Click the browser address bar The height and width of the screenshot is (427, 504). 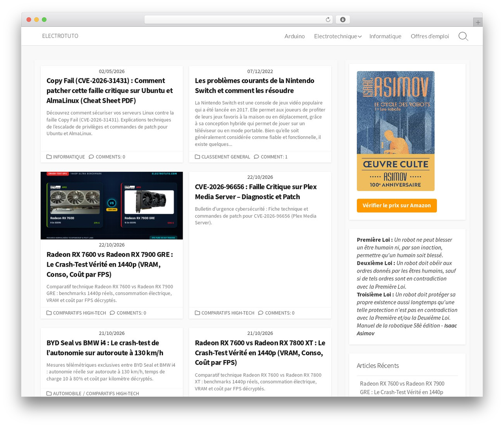click(x=239, y=20)
